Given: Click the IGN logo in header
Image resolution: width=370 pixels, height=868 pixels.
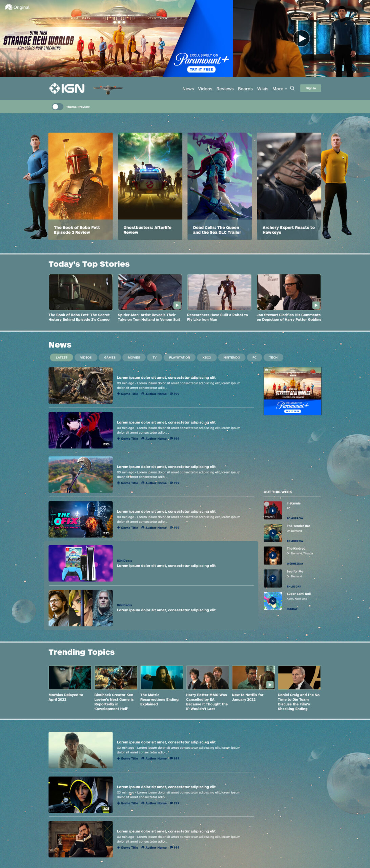Looking at the screenshot, I should (x=67, y=88).
